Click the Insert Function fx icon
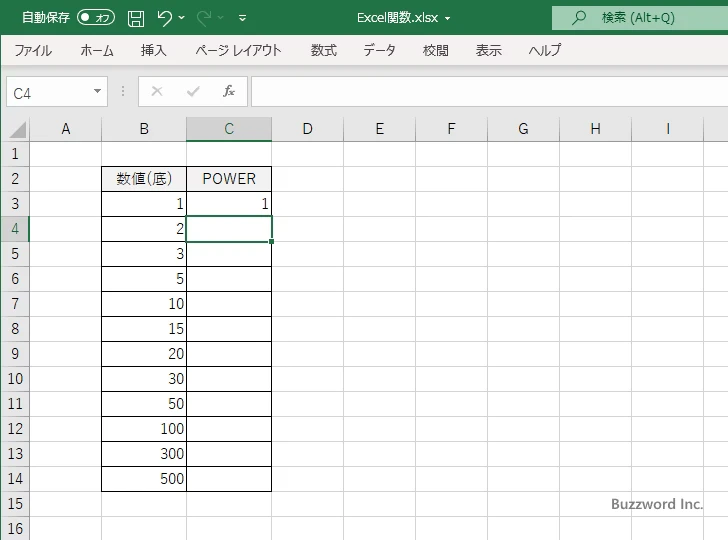Viewport: 728px width, 540px height. tap(229, 91)
